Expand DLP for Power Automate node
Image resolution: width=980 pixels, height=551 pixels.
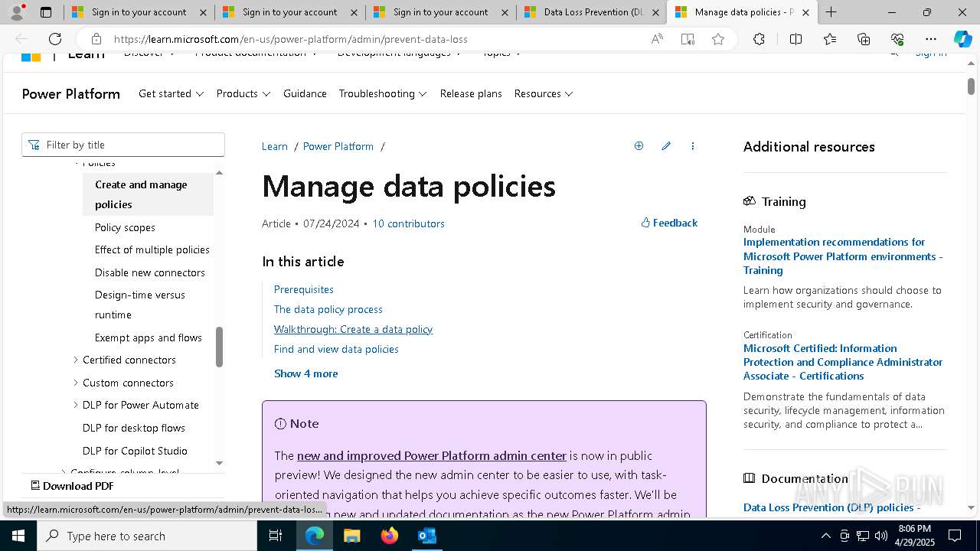click(x=76, y=405)
